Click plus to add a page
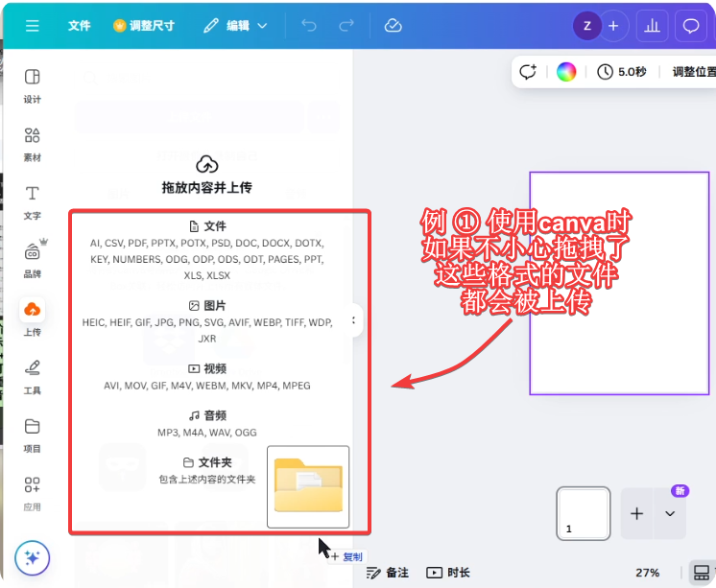This screenshot has height=588, width=716. tap(637, 513)
